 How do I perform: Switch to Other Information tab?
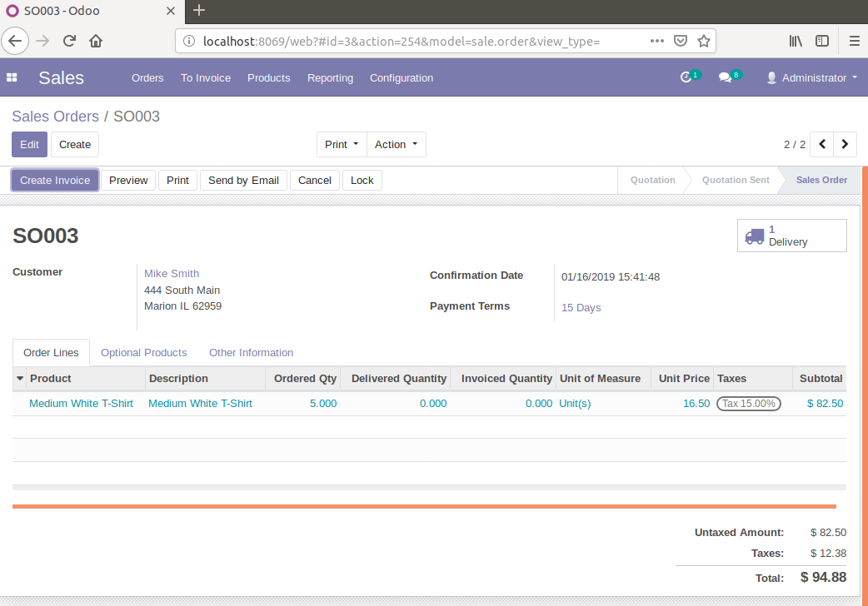point(251,353)
